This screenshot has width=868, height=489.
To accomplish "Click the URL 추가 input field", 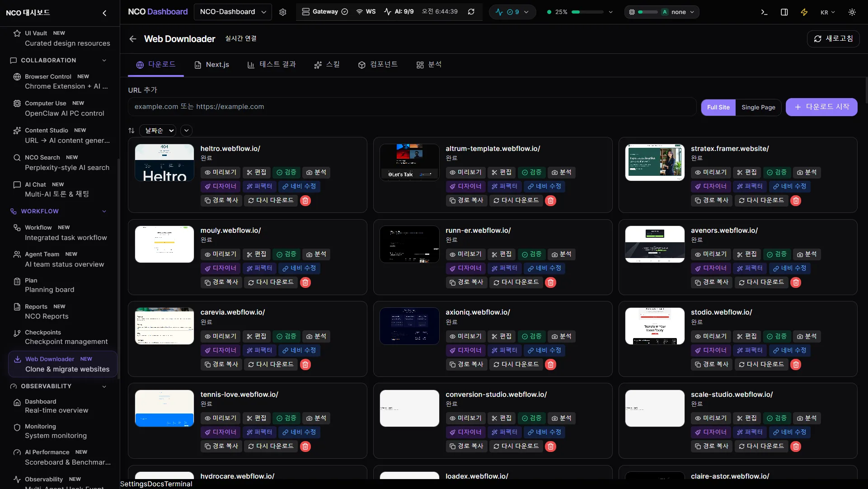I will point(412,107).
